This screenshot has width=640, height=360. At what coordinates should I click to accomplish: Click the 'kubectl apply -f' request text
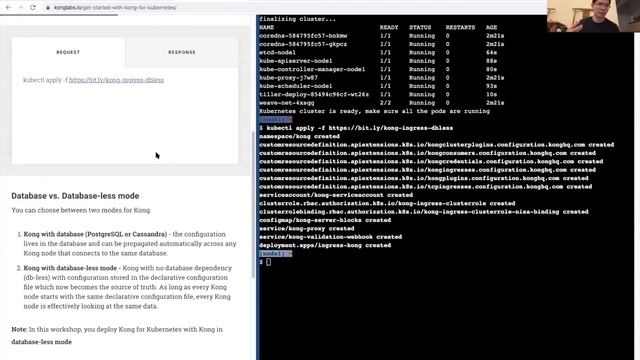[x=45, y=80]
